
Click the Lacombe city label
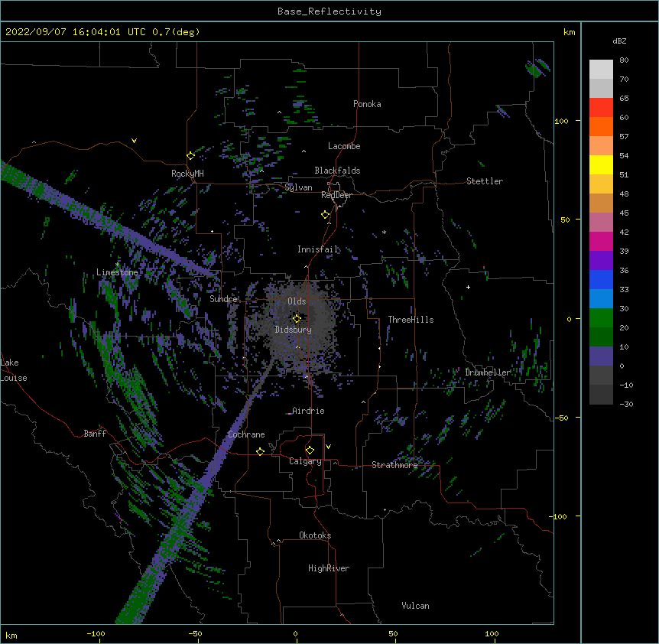click(344, 146)
